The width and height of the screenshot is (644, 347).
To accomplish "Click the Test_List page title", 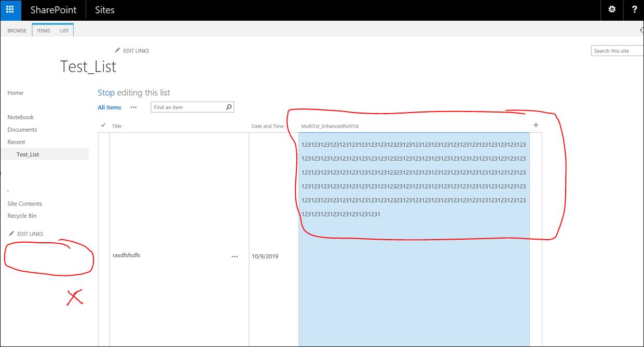I will pyautogui.click(x=88, y=66).
